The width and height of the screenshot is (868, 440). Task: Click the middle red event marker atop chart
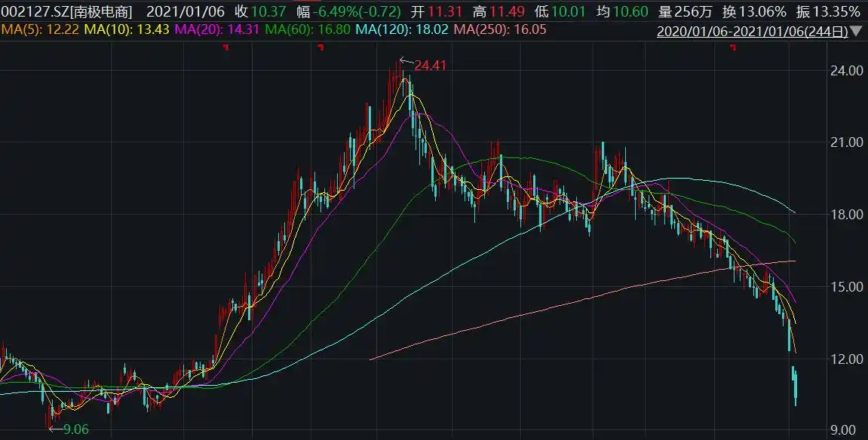click(x=321, y=48)
